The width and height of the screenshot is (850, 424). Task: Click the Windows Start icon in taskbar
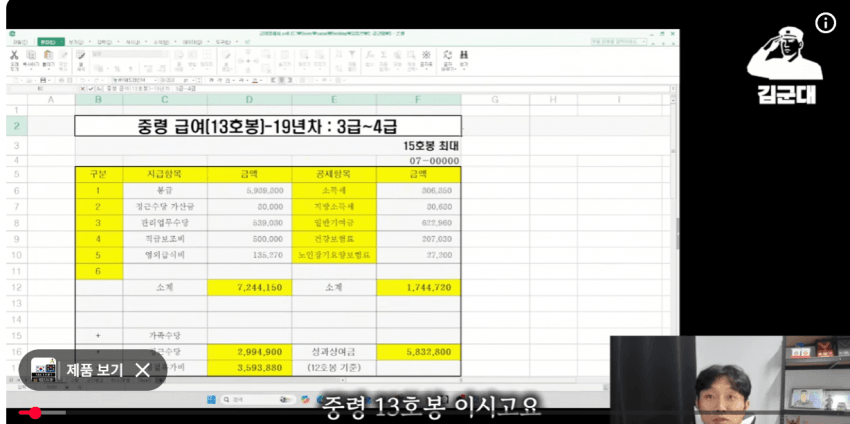(212, 400)
